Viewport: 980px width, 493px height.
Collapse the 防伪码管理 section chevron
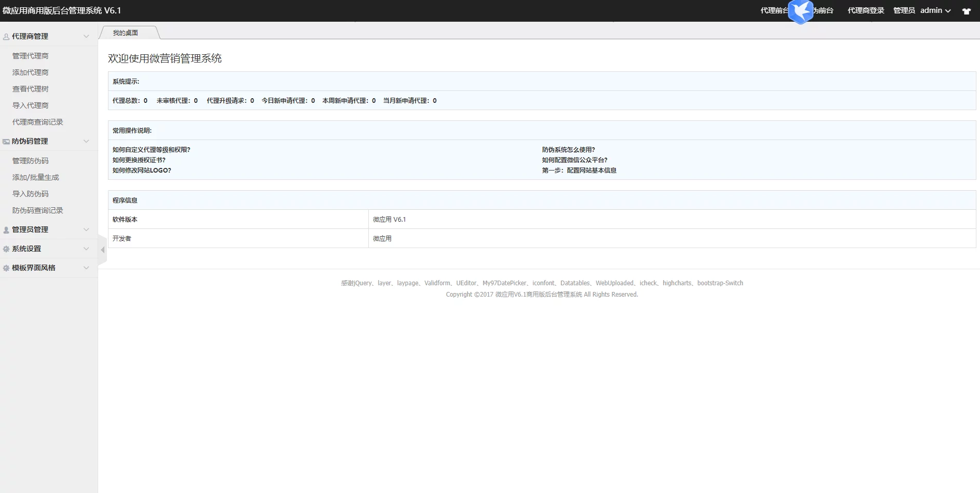point(86,141)
